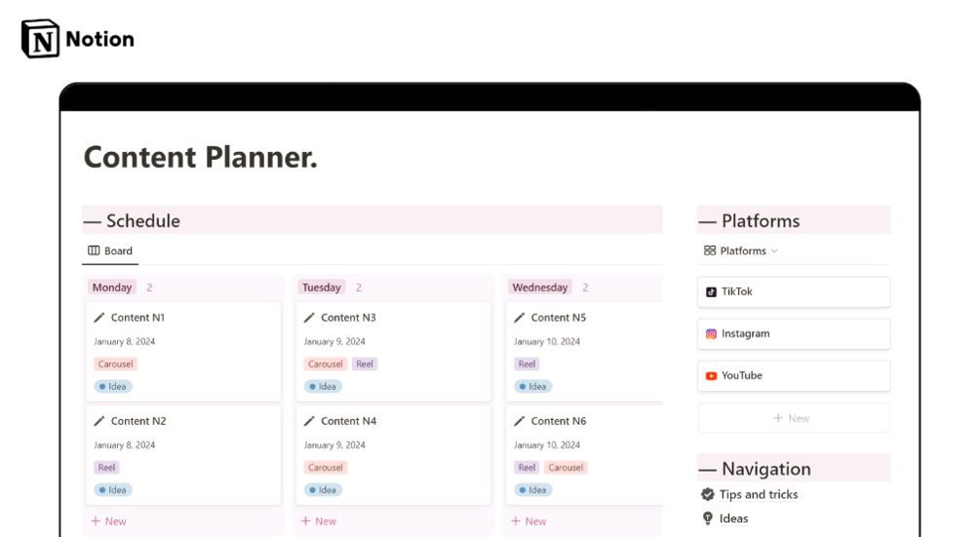The width and height of the screenshot is (980, 537).
Task: Click the Idea status on Content N5
Action: click(x=533, y=387)
